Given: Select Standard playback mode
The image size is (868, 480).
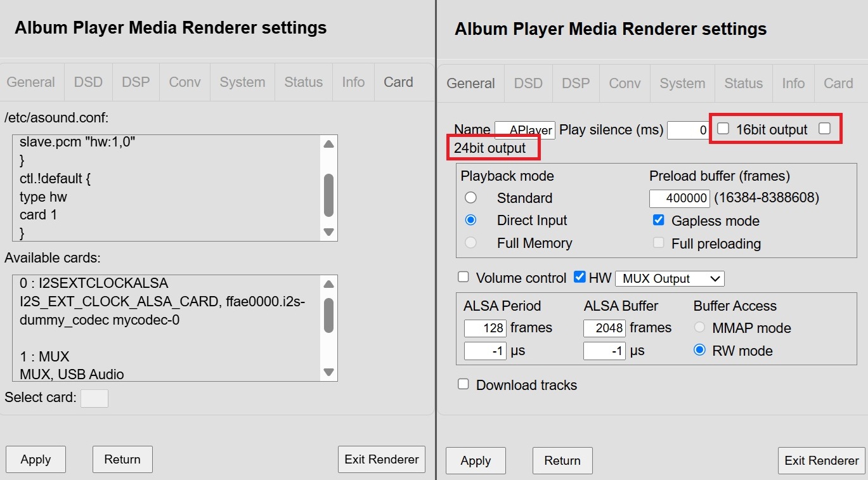Looking at the screenshot, I should coord(470,198).
